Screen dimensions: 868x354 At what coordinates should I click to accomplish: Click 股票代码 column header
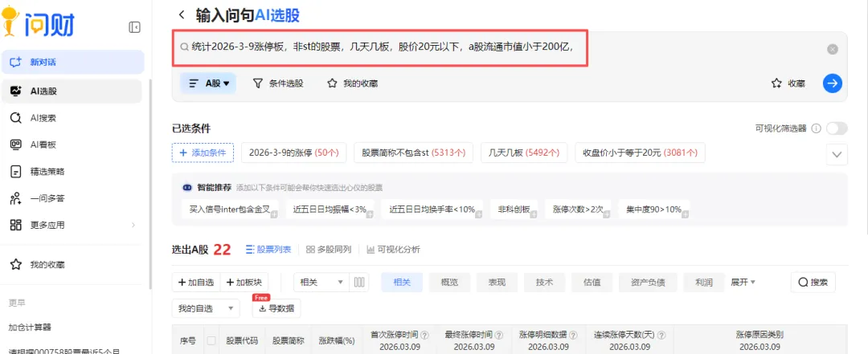pyautogui.click(x=242, y=340)
